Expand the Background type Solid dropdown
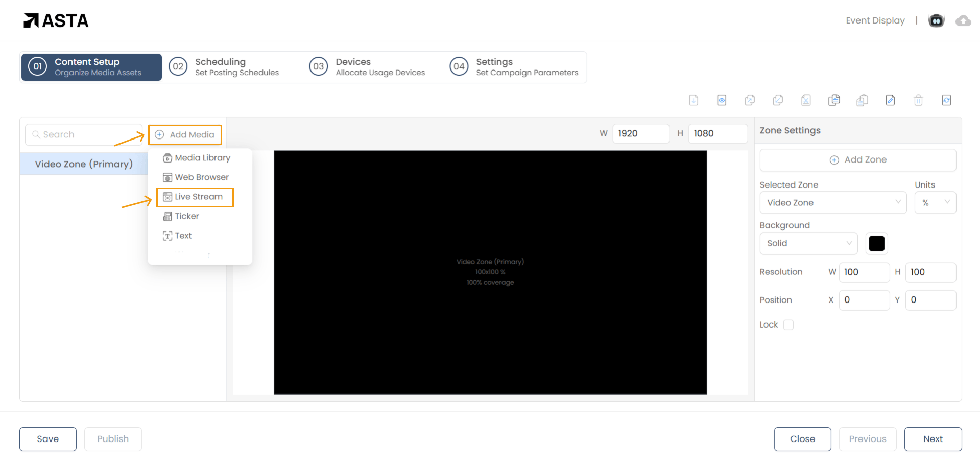The height and width of the screenshot is (464, 980). [x=808, y=243]
